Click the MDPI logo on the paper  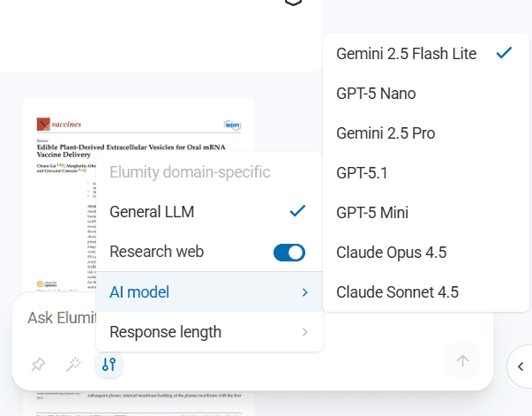(231, 125)
